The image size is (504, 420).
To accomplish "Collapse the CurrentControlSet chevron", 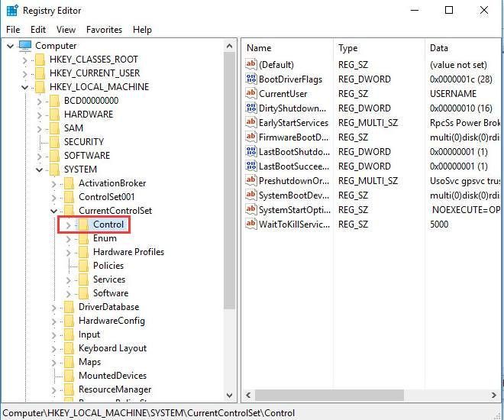I will click(x=53, y=211).
